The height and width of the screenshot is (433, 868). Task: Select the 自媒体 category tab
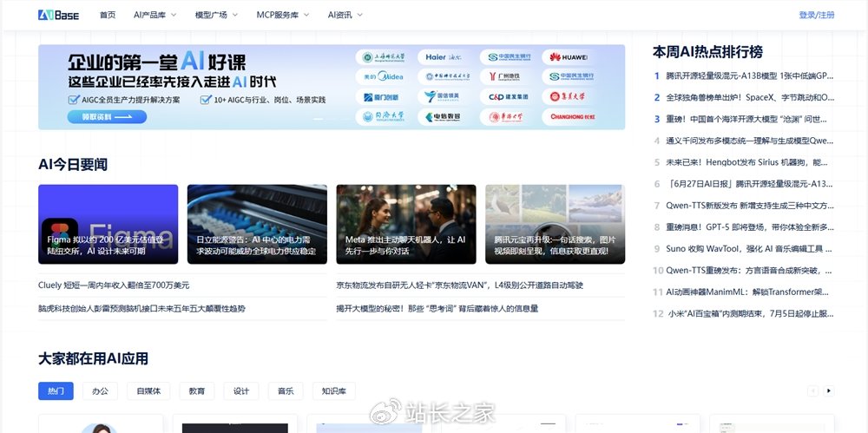tap(148, 391)
